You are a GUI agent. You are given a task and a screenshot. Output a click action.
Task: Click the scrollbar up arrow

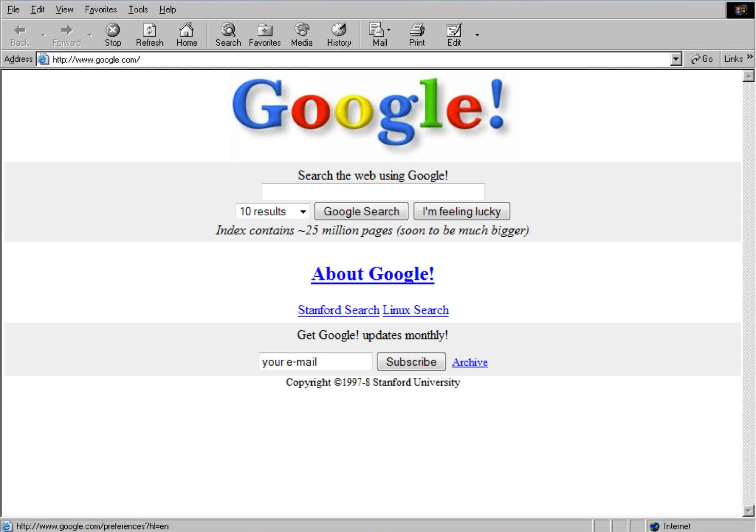point(749,77)
